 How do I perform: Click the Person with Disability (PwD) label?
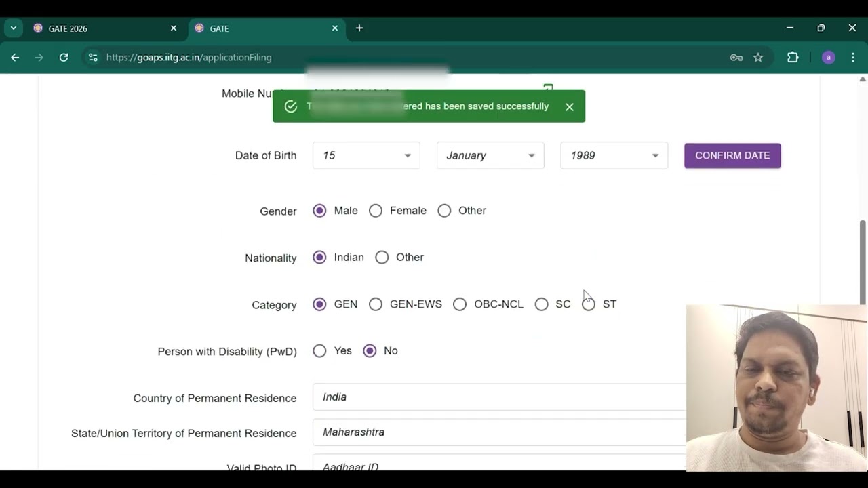coord(227,352)
